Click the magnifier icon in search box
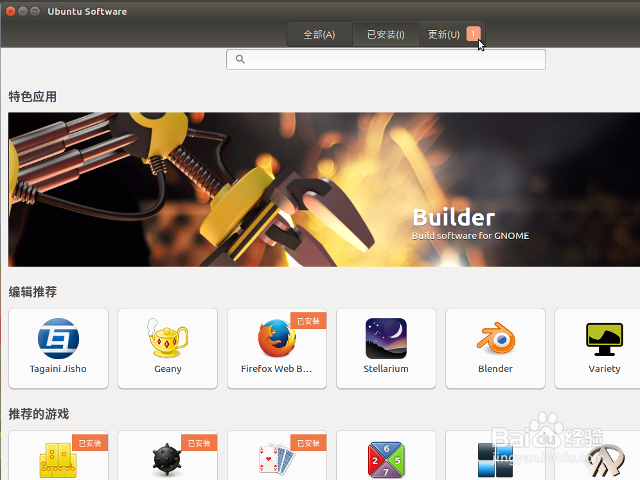Screen dimensions: 640x480 pos(240,59)
